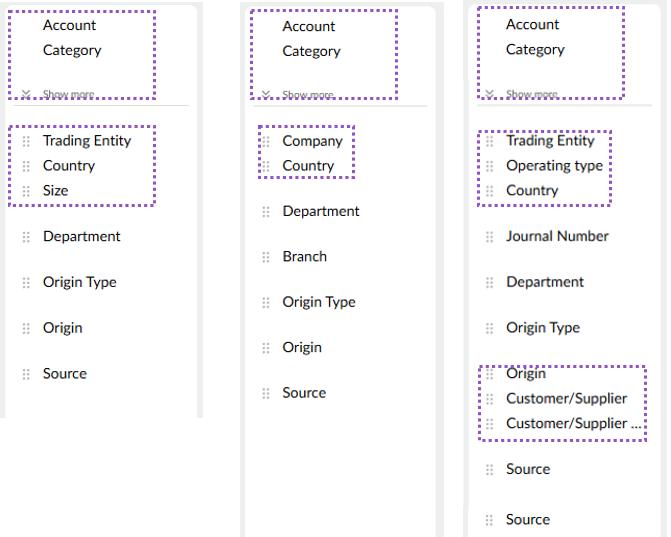Click the drag handle next to Company
The width and height of the screenshot is (671, 537).
(266, 142)
